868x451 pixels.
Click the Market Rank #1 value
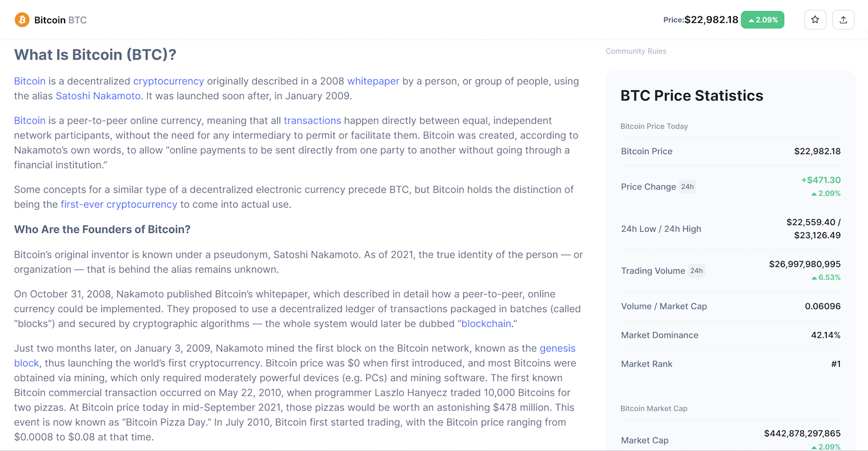(x=835, y=364)
